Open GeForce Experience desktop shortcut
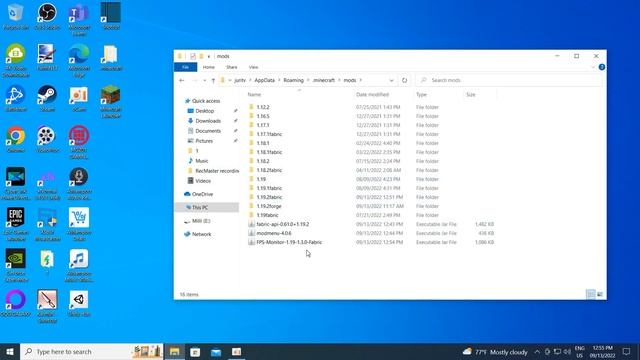The width and height of the screenshot is (640, 360). coord(16,265)
